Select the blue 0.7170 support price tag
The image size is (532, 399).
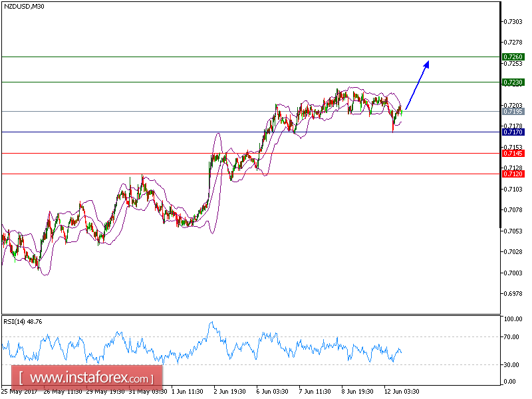(512, 132)
